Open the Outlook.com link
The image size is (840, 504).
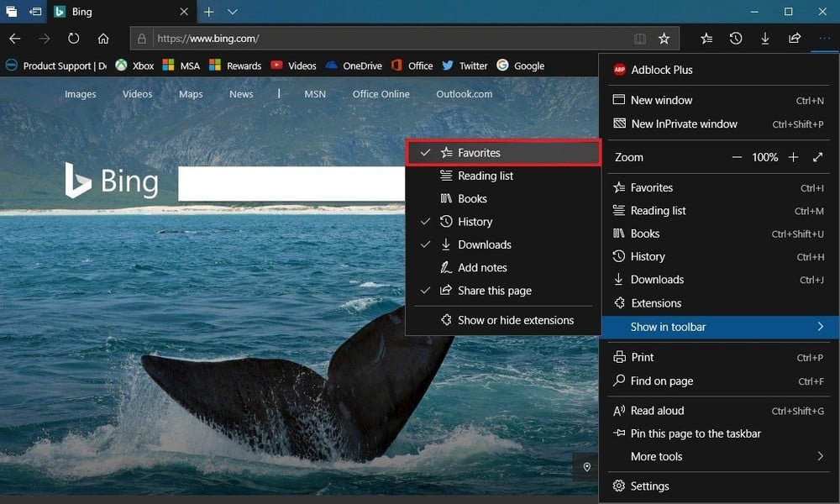[x=464, y=94]
